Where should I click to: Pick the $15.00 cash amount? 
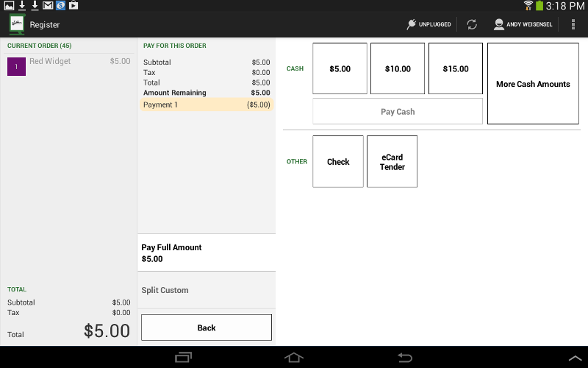point(456,68)
